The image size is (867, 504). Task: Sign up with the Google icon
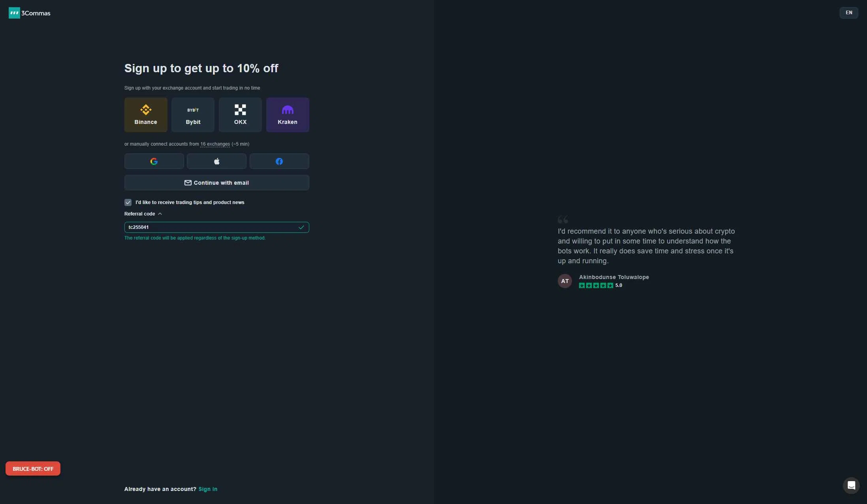(154, 161)
